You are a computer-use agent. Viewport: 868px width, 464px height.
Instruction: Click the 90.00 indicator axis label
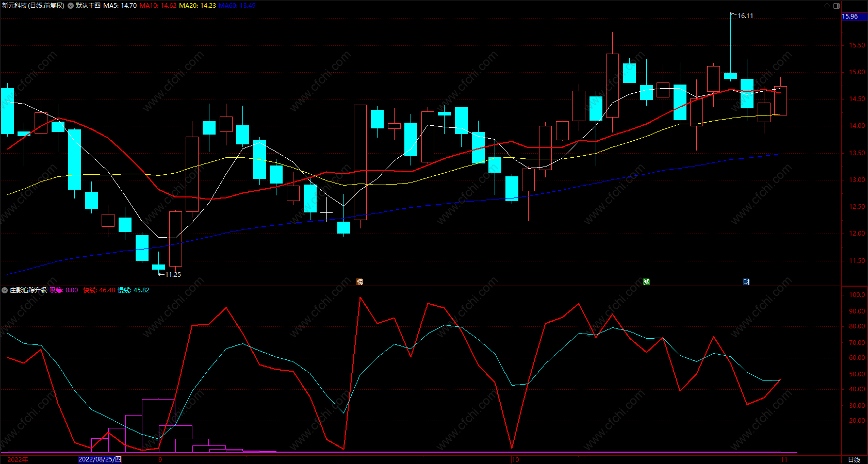point(857,311)
